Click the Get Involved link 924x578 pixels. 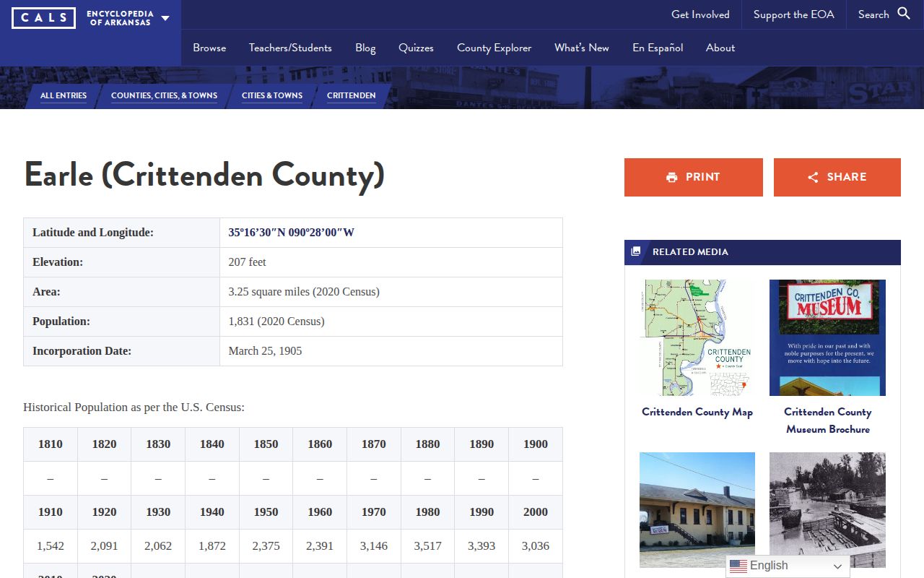click(x=700, y=14)
